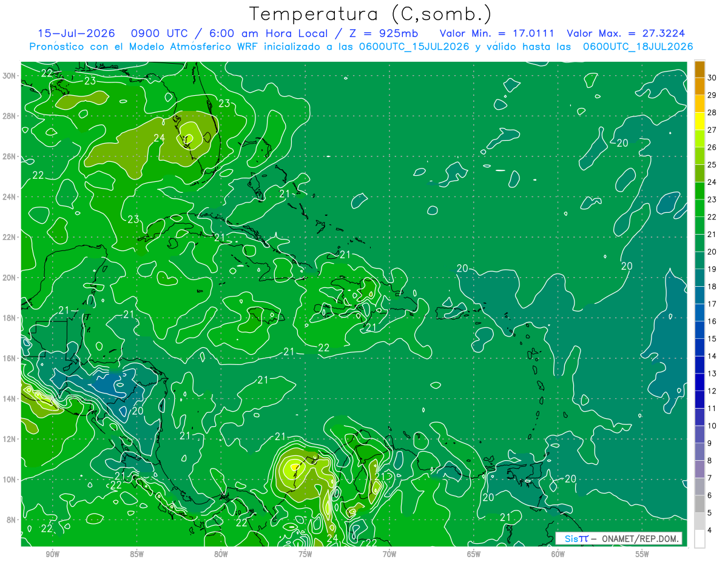Click the "20N" latitude label
Image resolution: width=728 pixels, height=562 pixels.
[10, 278]
